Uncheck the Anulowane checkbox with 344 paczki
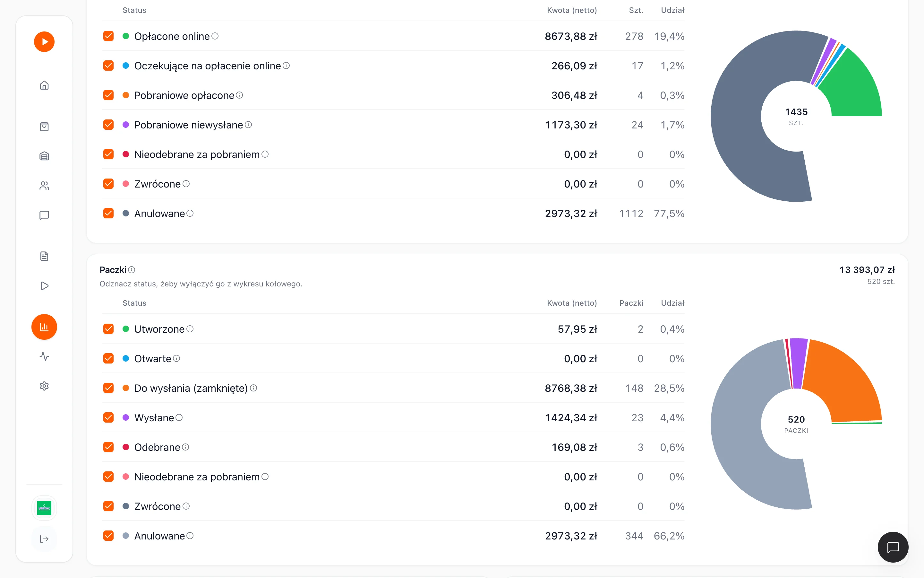924x578 pixels. pos(108,536)
